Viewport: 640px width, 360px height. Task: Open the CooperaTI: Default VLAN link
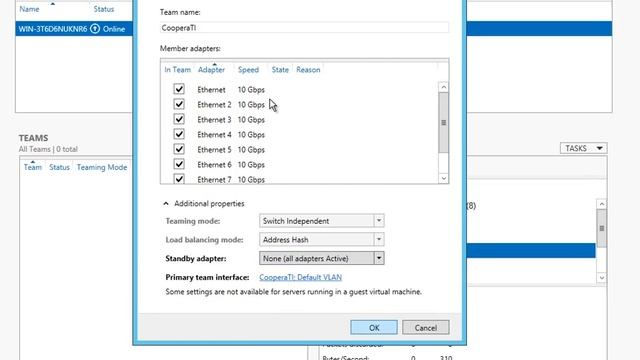[300, 277]
